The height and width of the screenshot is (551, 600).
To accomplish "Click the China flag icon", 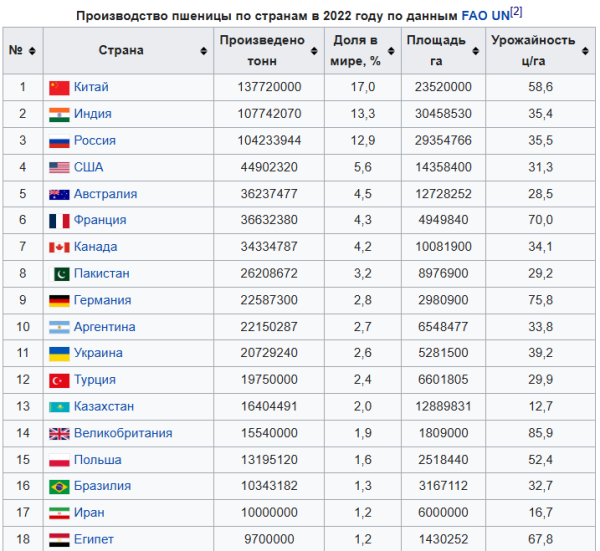I will pos(59,87).
